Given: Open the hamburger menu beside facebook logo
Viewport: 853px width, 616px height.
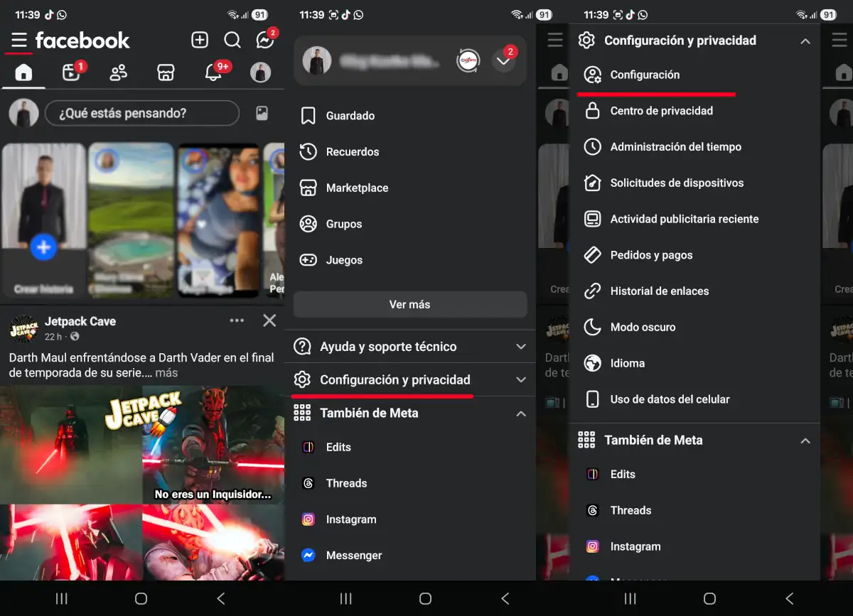Looking at the screenshot, I should click(x=19, y=40).
